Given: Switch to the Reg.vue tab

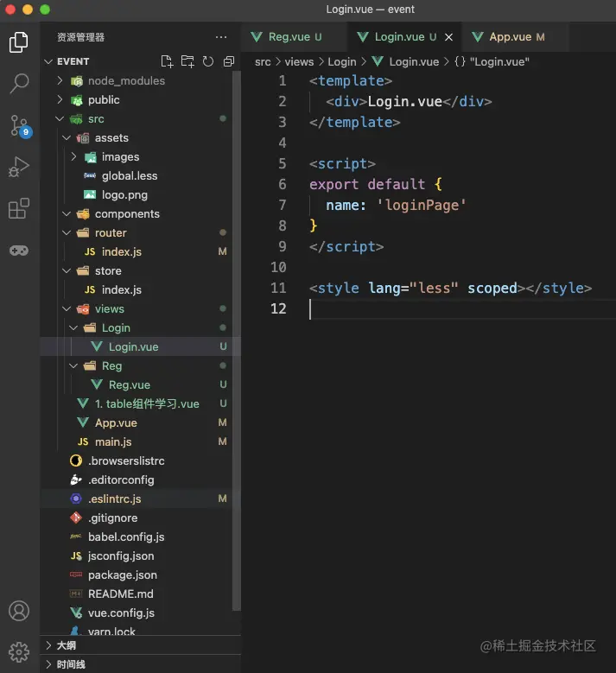Looking at the screenshot, I should (294, 37).
